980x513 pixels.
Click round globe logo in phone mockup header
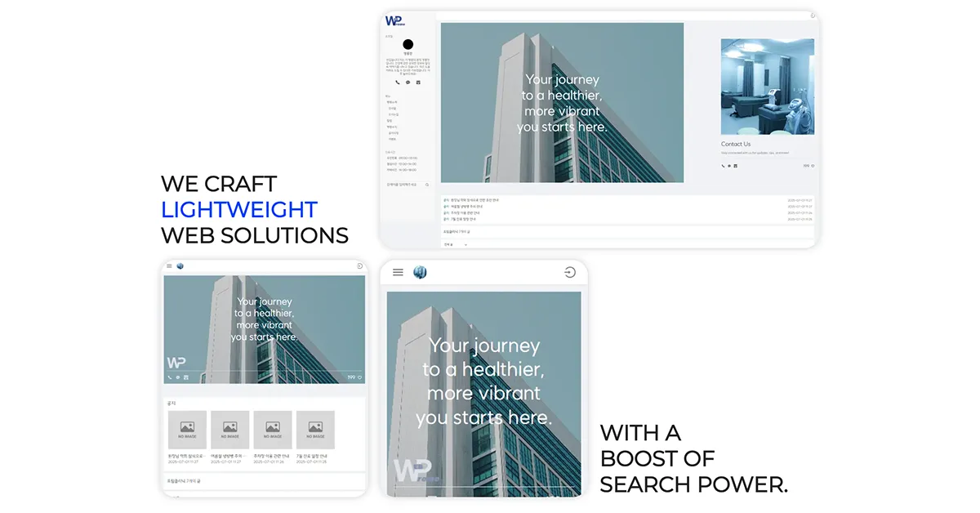click(420, 272)
